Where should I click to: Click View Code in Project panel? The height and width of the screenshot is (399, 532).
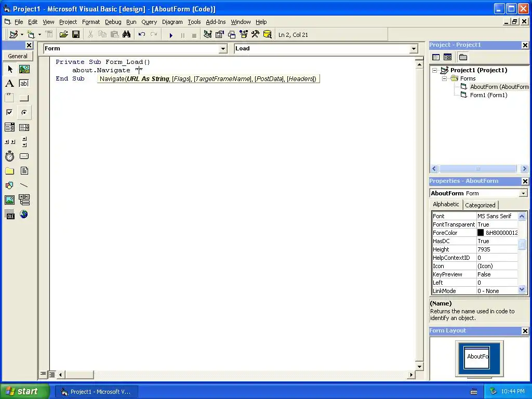coord(436,57)
